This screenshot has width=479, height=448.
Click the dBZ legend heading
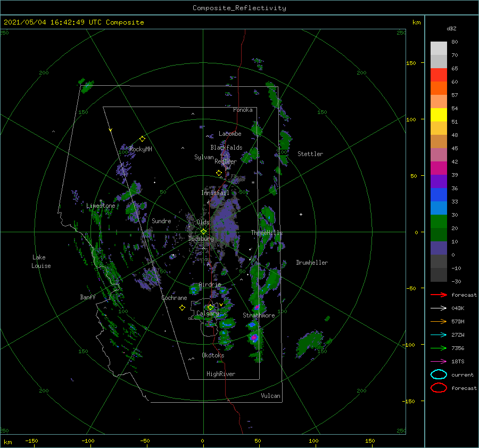coord(451,28)
